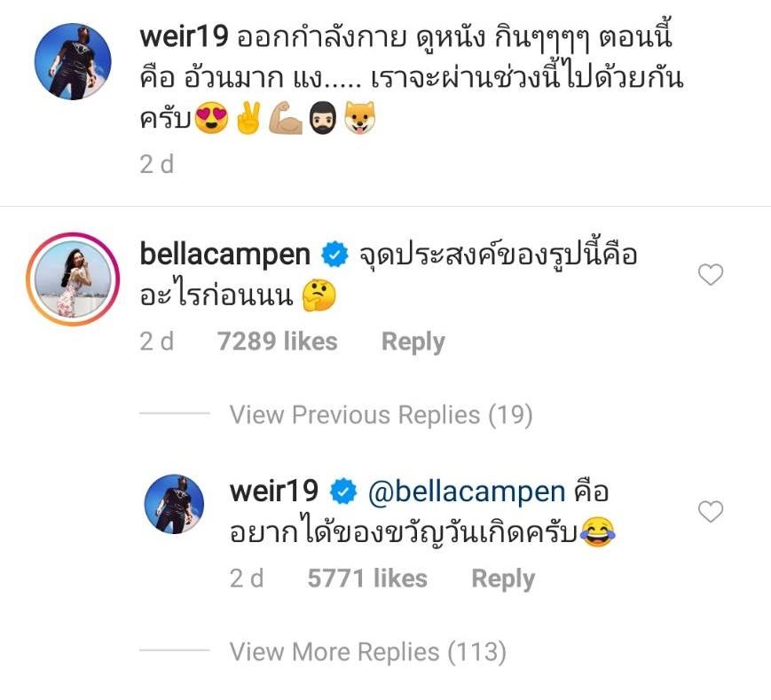
Task: Click the thinking face emoji in the comment
Action: pos(319,295)
